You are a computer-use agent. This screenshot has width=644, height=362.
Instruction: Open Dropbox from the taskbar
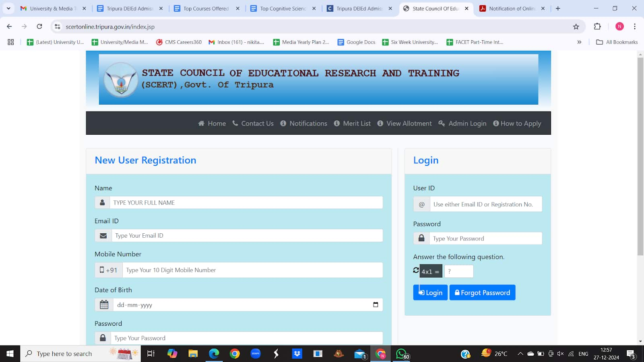[297, 354]
